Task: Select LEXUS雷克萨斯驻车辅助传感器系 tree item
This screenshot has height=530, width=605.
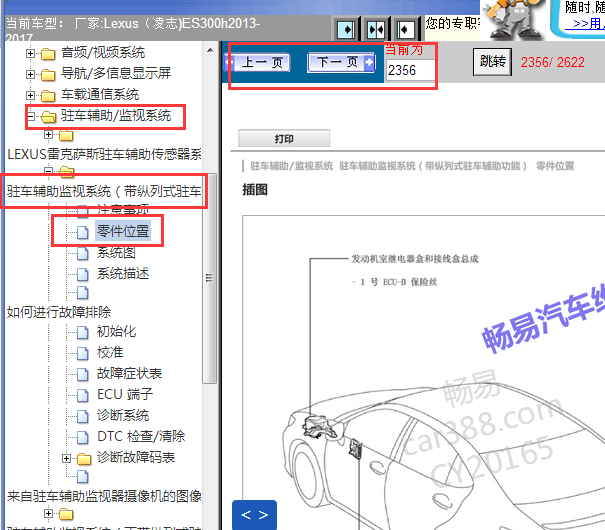Action: 104,154
